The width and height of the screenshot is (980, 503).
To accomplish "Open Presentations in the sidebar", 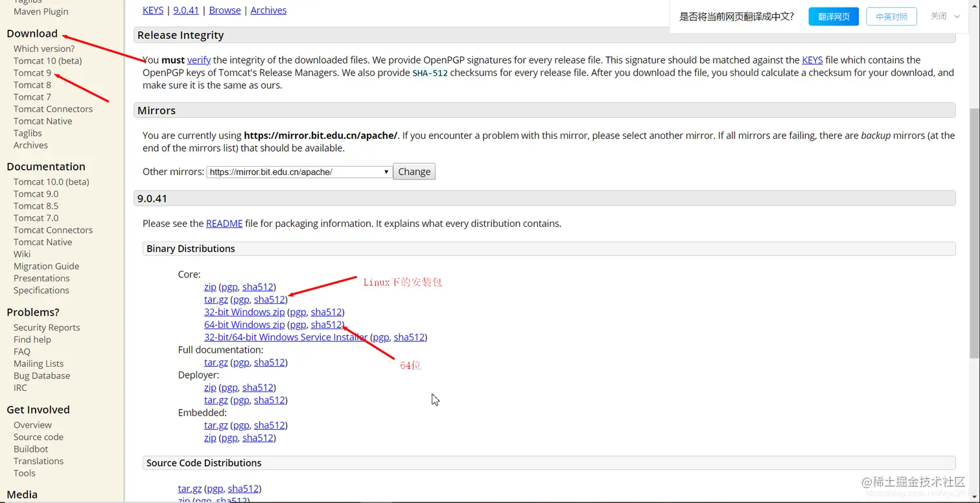I will [x=41, y=278].
